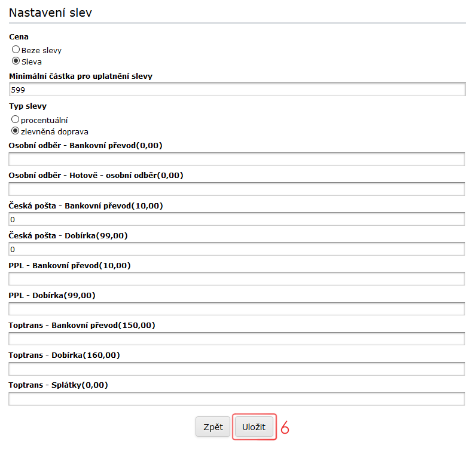Click the 'Typ slevy' section label

point(28,106)
